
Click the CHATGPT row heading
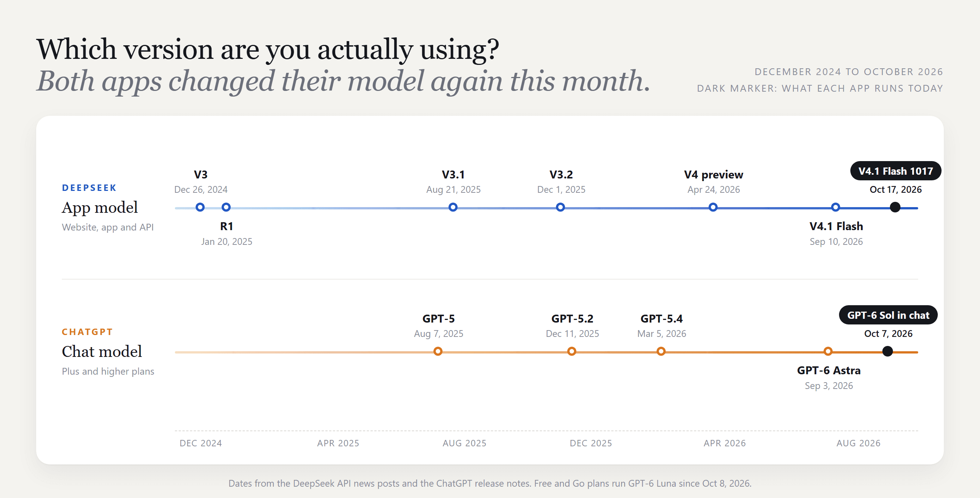click(x=87, y=332)
